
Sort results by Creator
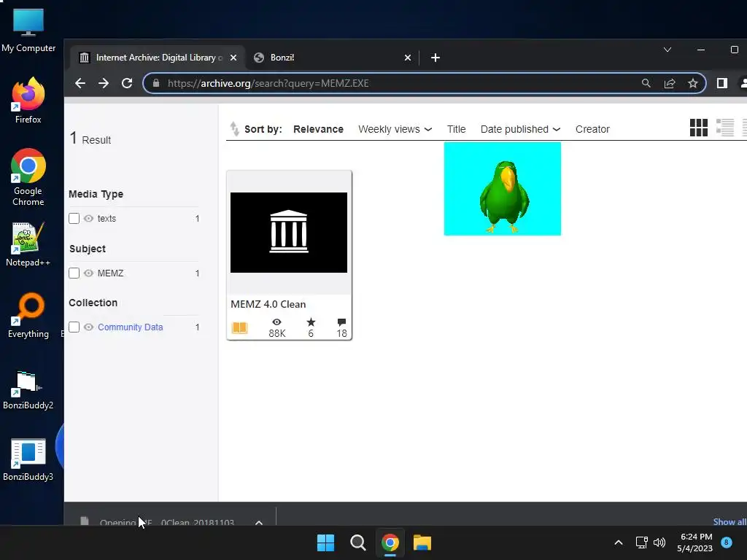(592, 129)
